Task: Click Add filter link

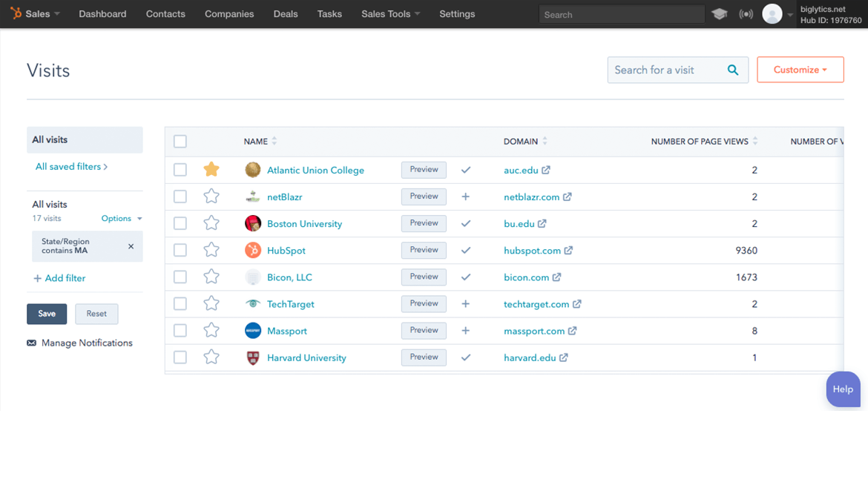Action: point(59,278)
